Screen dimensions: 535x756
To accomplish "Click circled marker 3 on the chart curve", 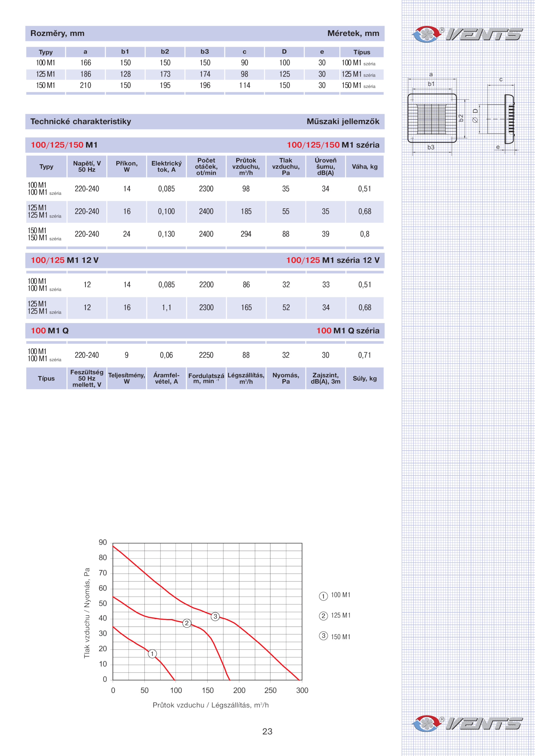I will tap(215, 616).
